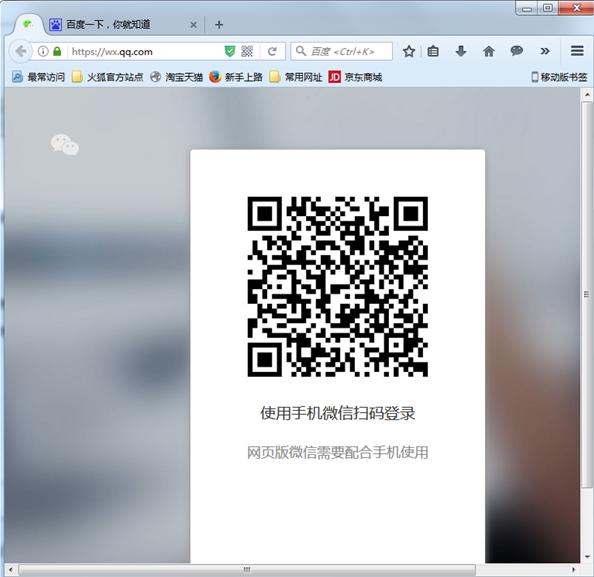
Task: Bookmark this page with the star icon
Action: pos(409,51)
